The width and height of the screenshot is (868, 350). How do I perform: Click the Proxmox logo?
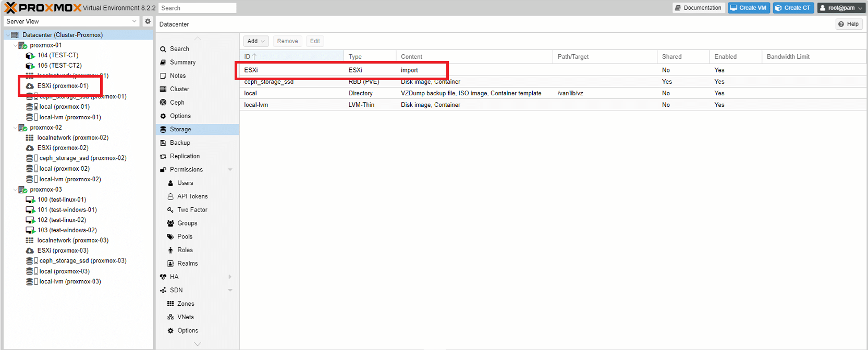(43, 8)
